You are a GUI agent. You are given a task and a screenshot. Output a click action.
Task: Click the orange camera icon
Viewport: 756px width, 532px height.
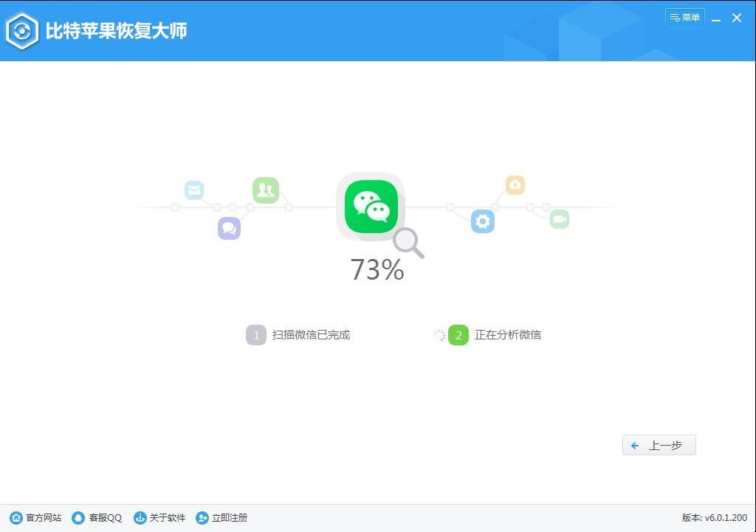pyautogui.click(x=515, y=185)
